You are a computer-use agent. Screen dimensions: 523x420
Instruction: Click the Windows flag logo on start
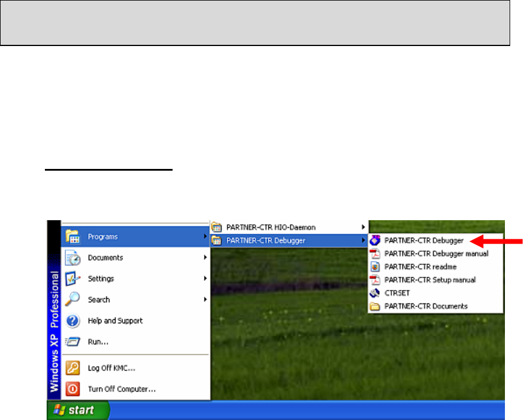59,410
